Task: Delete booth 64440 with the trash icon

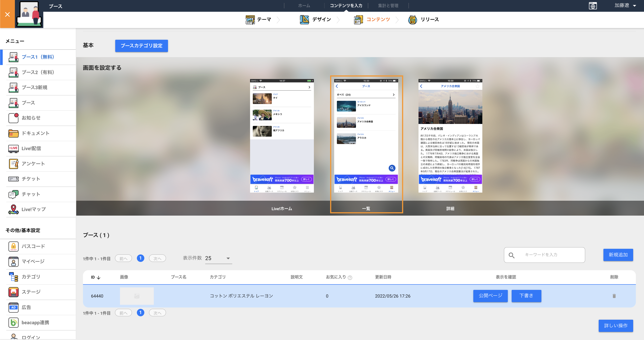Action: click(x=614, y=296)
